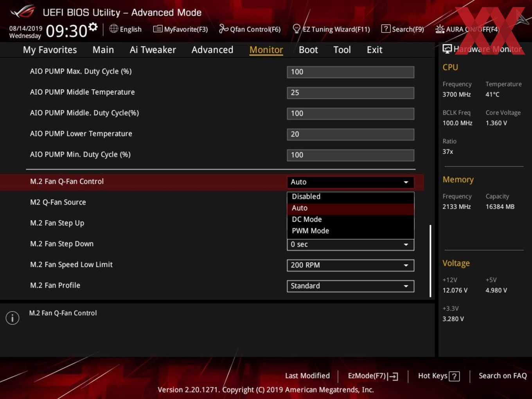Click the Hardware Monitor screen icon
The height and width of the screenshot is (399, 532).
click(x=447, y=49)
